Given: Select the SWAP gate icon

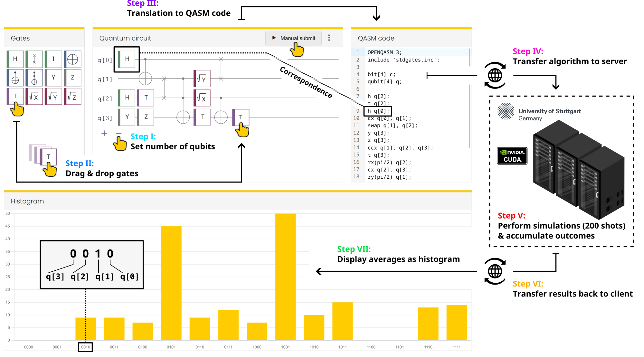Looking at the screenshot, I should 34,59.
